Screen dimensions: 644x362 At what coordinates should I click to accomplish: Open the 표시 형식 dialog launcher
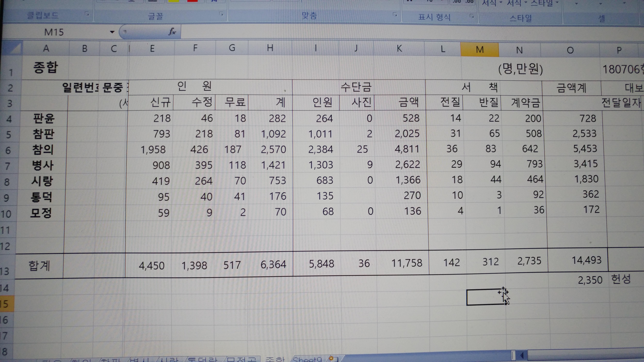(x=472, y=16)
